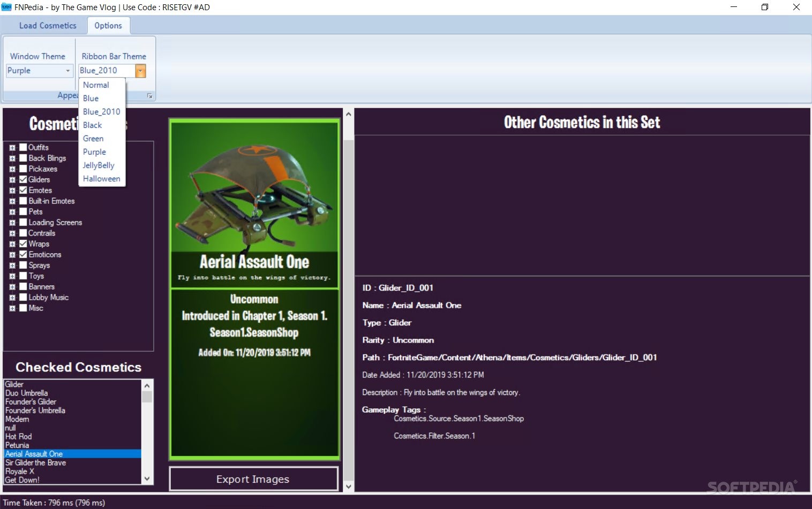Select the Options ribbon tab

[x=108, y=26]
